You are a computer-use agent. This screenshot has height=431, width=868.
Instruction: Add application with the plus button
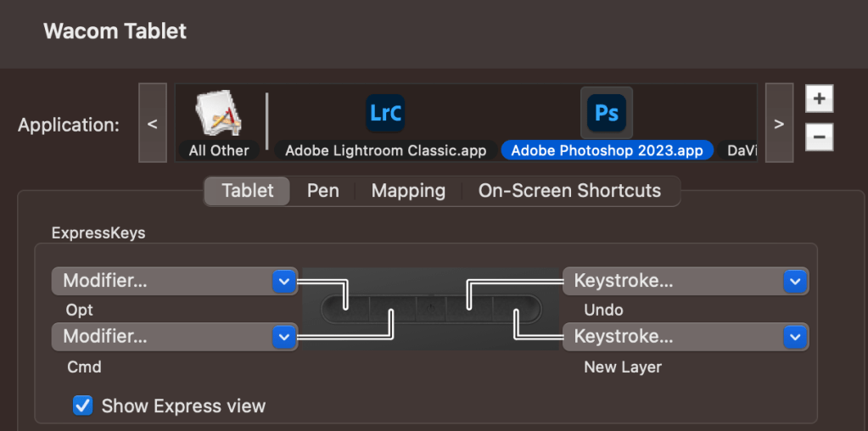click(819, 98)
